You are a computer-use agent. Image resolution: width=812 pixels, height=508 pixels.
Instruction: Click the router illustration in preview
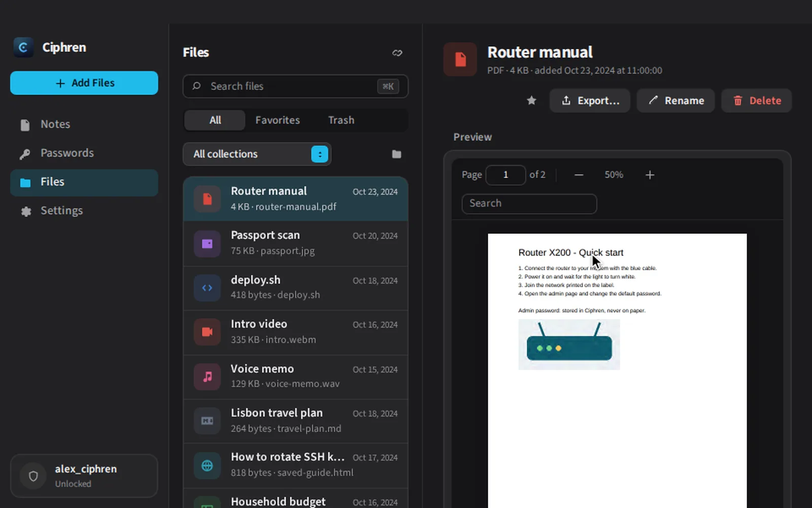point(569,344)
